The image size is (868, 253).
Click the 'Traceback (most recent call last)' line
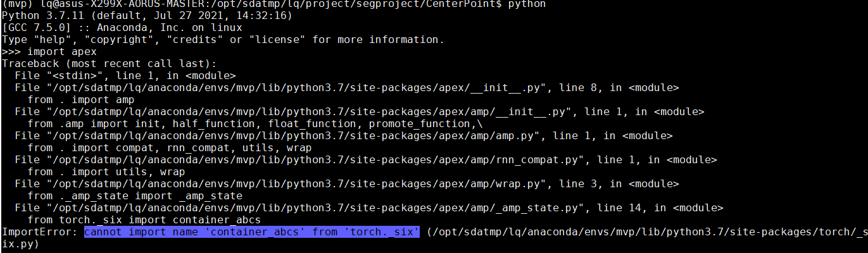point(110,64)
